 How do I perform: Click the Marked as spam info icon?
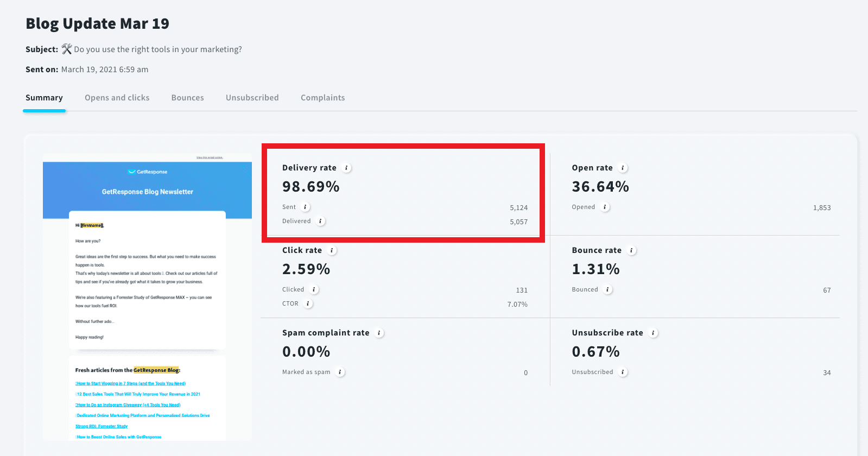coord(340,372)
